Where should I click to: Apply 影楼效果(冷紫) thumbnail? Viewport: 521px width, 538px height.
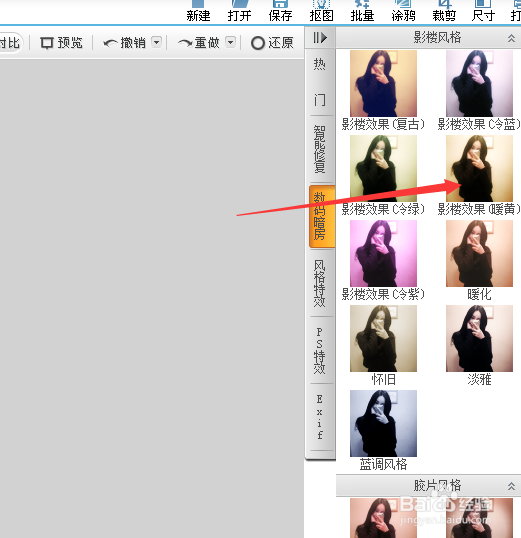(383, 253)
